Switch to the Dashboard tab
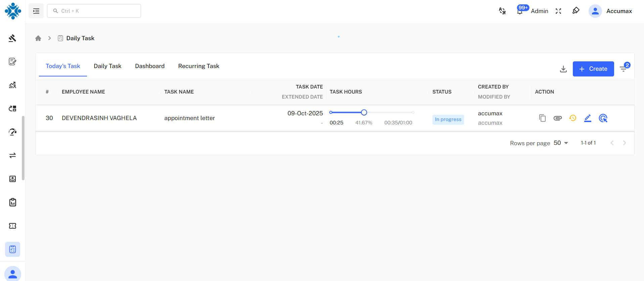 pyautogui.click(x=150, y=66)
